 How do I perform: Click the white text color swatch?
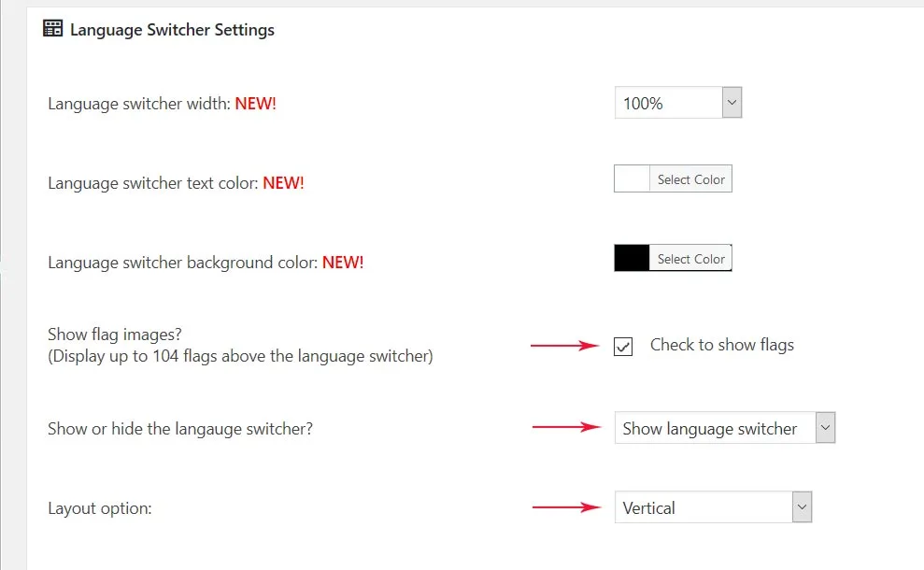point(632,178)
